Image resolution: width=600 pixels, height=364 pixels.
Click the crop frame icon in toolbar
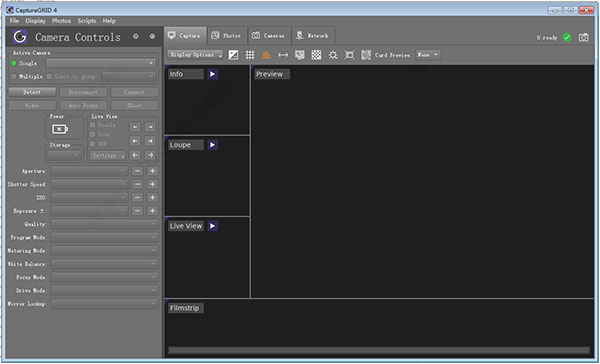(349, 55)
